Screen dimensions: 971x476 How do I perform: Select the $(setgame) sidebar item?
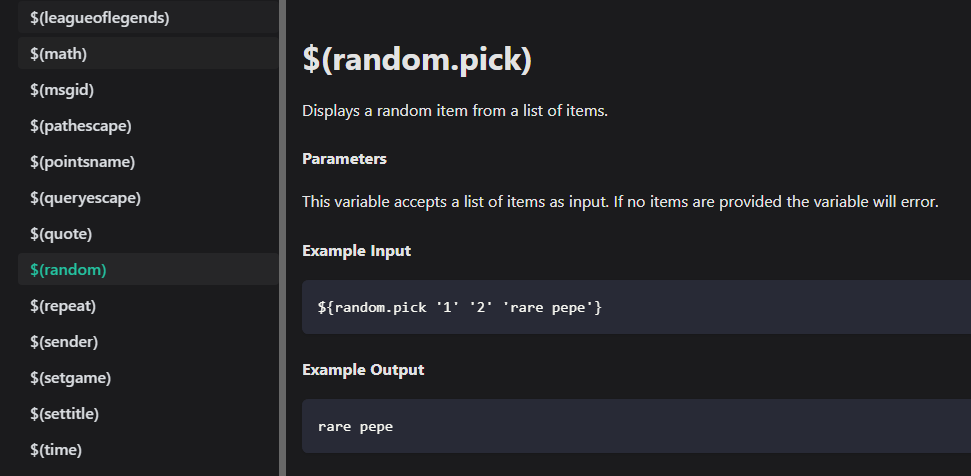(x=148, y=377)
